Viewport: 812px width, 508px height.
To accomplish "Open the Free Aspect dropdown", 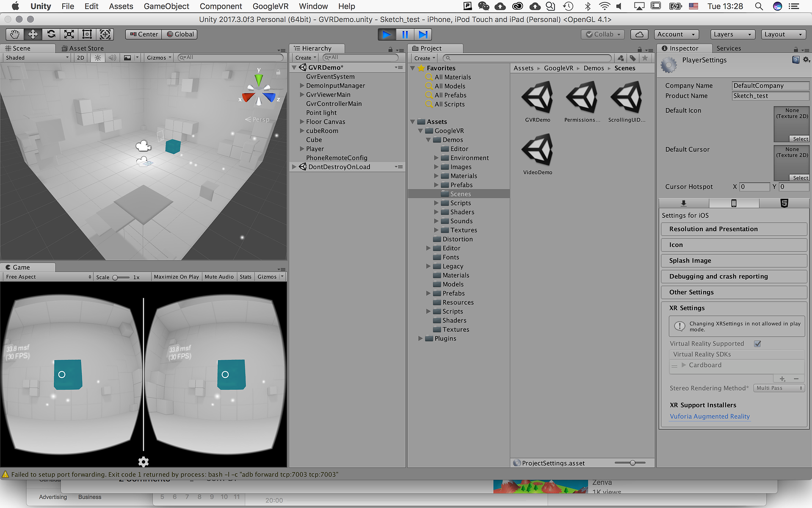I will [48, 277].
